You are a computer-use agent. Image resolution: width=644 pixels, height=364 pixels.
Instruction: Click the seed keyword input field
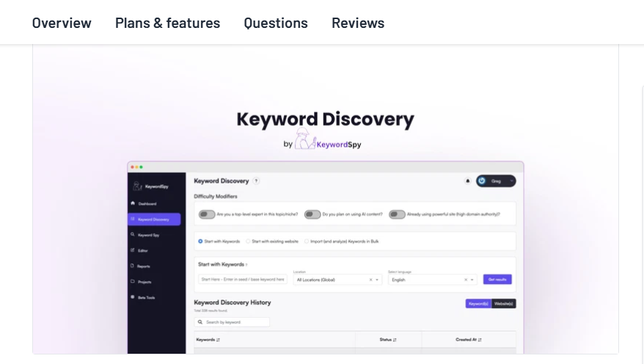pos(243,280)
